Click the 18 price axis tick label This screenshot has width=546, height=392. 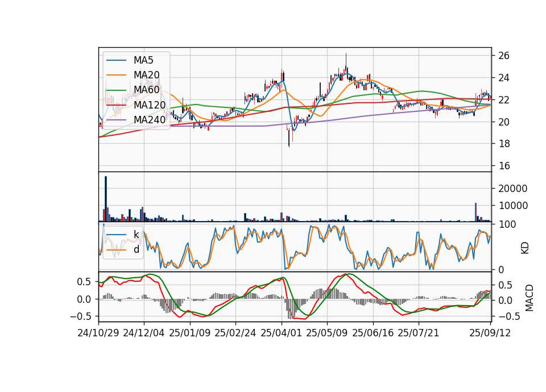point(504,144)
